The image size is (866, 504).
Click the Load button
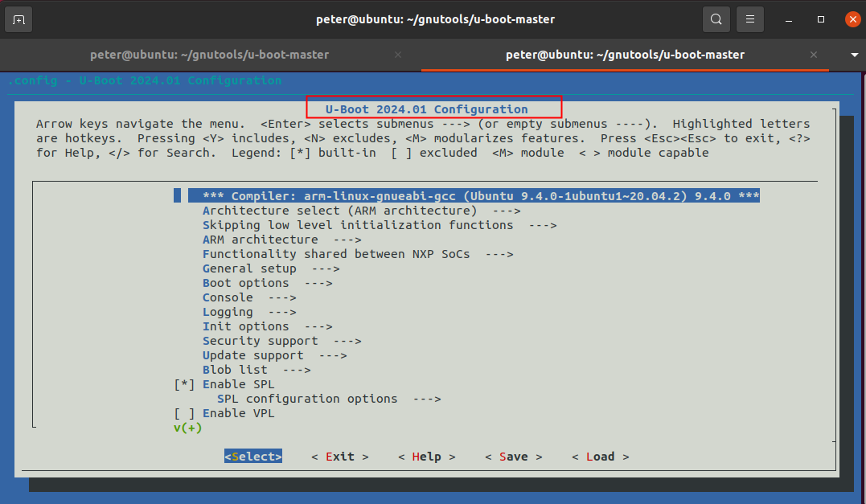click(x=600, y=457)
